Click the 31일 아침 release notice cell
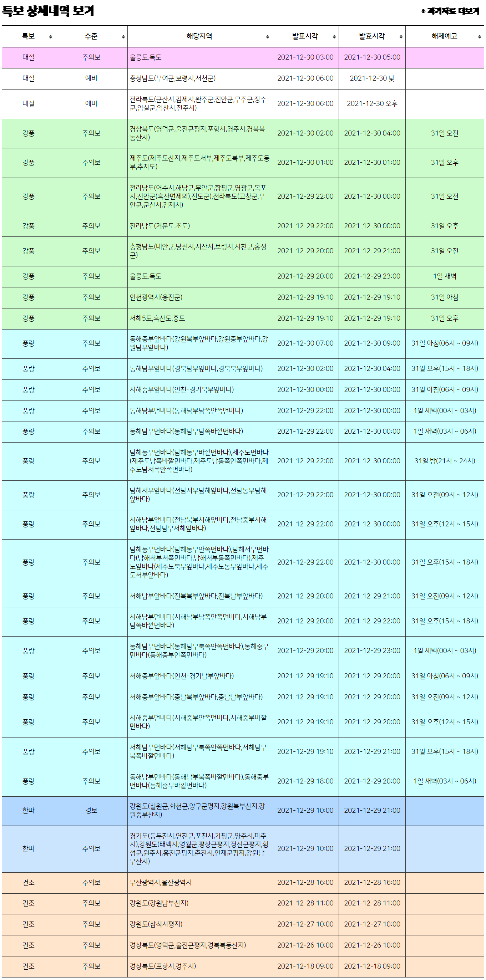Viewport: 486px width, 980px height. click(x=445, y=297)
